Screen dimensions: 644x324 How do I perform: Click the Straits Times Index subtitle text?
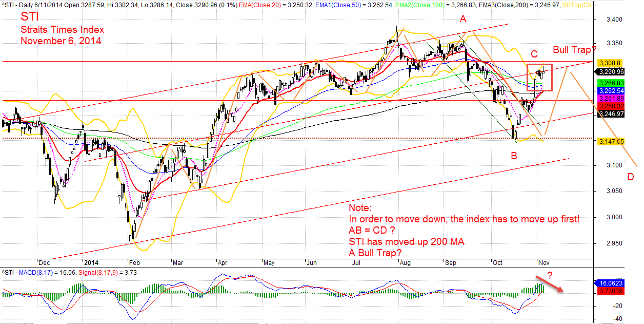coord(62,30)
